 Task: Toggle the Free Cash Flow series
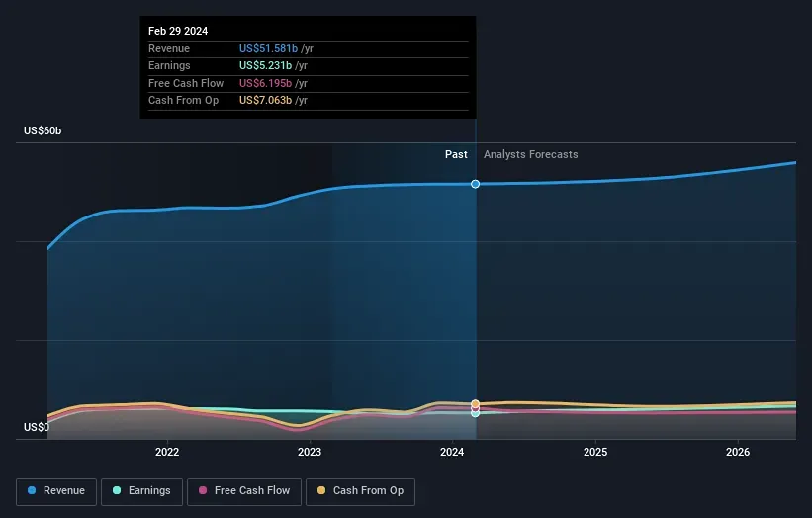click(244, 491)
